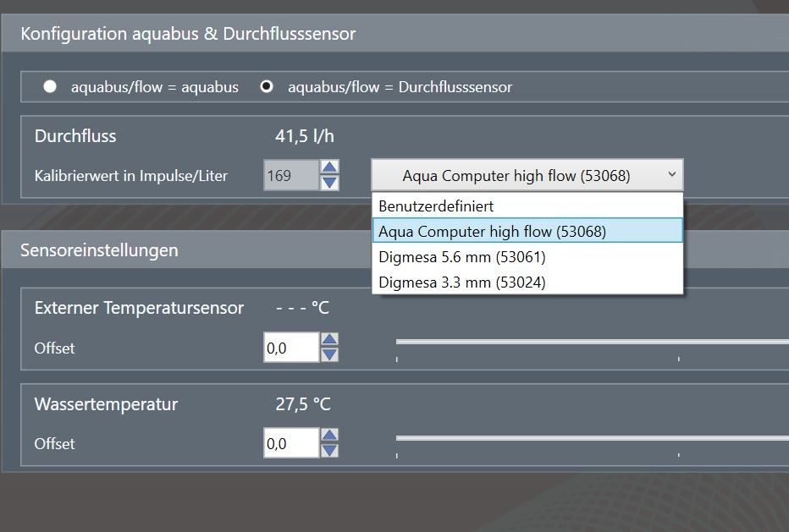Decrease Externer Temperatursensor offset with down arrow
This screenshot has width=789, height=532.
pos(329,354)
